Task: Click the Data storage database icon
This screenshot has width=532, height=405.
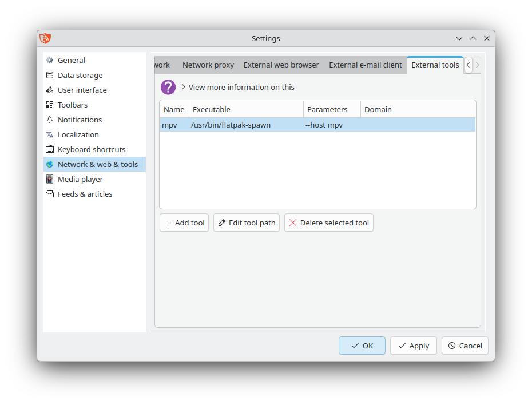Action: [50, 76]
